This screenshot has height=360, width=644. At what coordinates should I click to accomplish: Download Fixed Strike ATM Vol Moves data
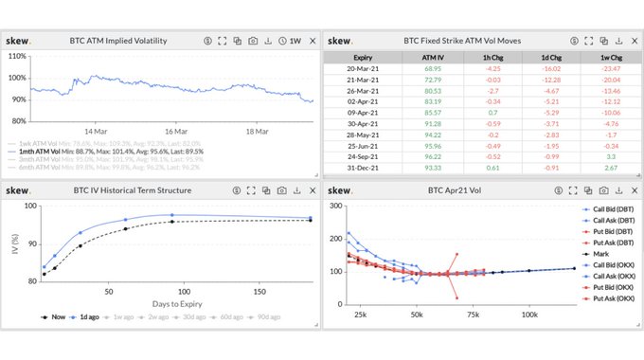(x=619, y=41)
